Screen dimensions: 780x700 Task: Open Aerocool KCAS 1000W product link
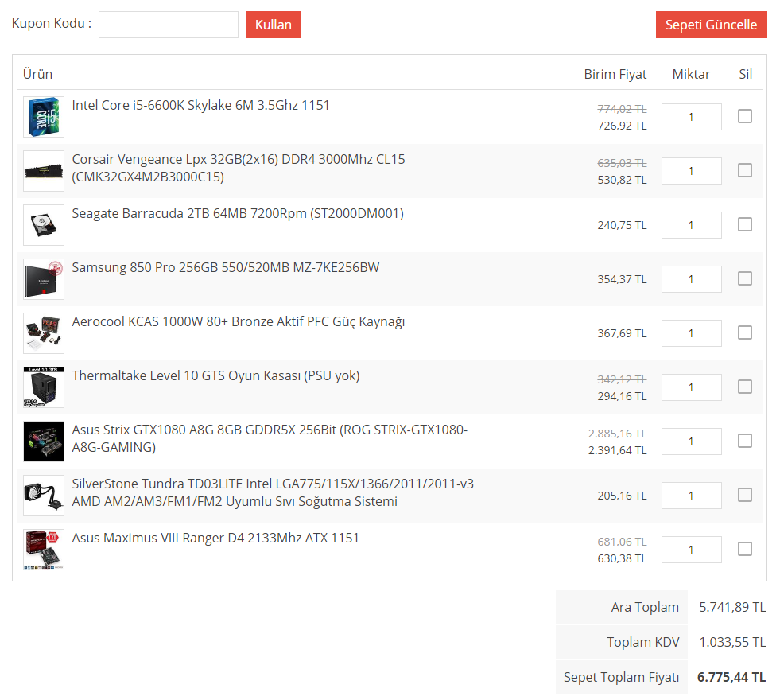coord(239,322)
